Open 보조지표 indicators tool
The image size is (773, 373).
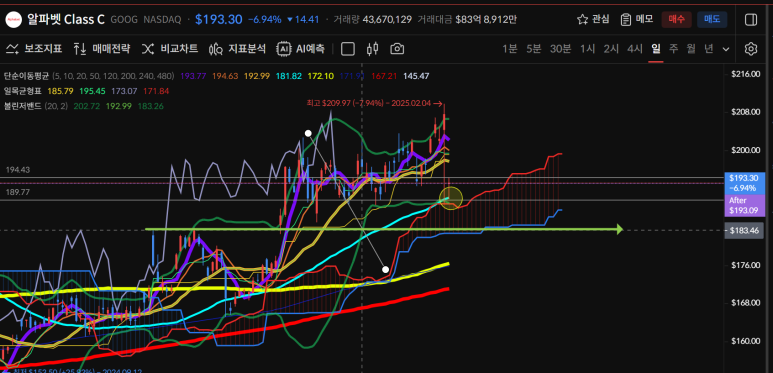34,49
